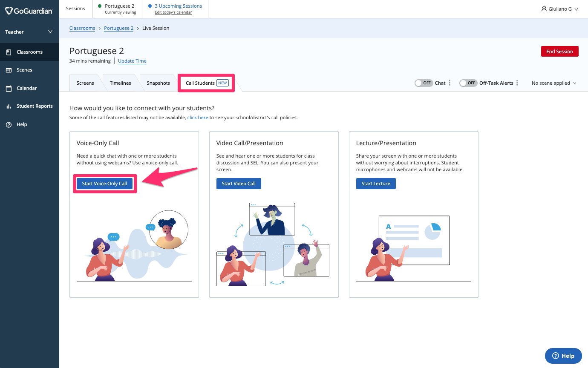Image resolution: width=588 pixels, height=368 pixels.
Task: Go to Calendar in sidebar menu
Action: (29, 89)
